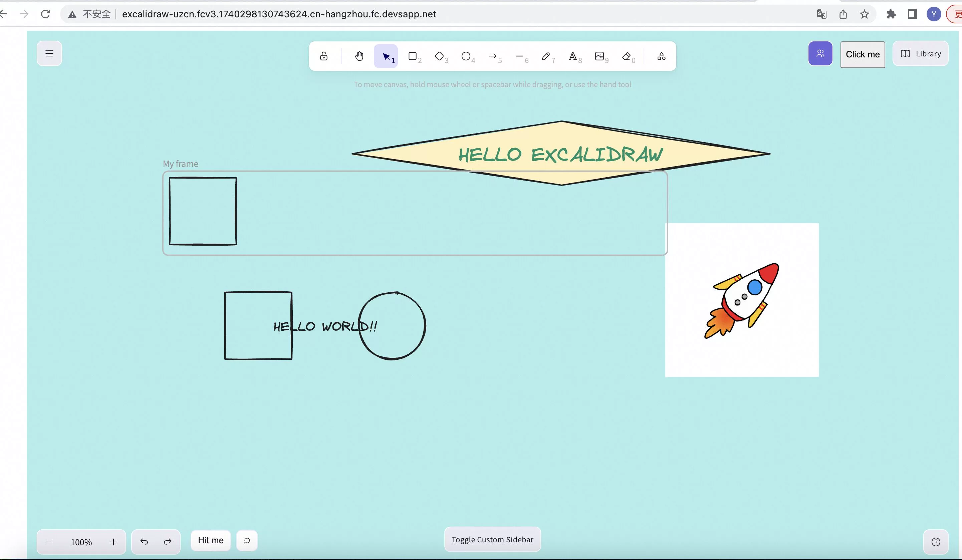Select the Arrow tool

coord(493,56)
